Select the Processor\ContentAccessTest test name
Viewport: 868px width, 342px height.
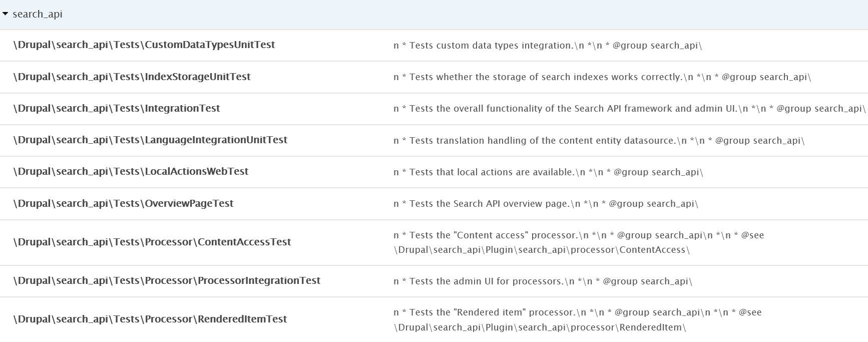coord(152,242)
